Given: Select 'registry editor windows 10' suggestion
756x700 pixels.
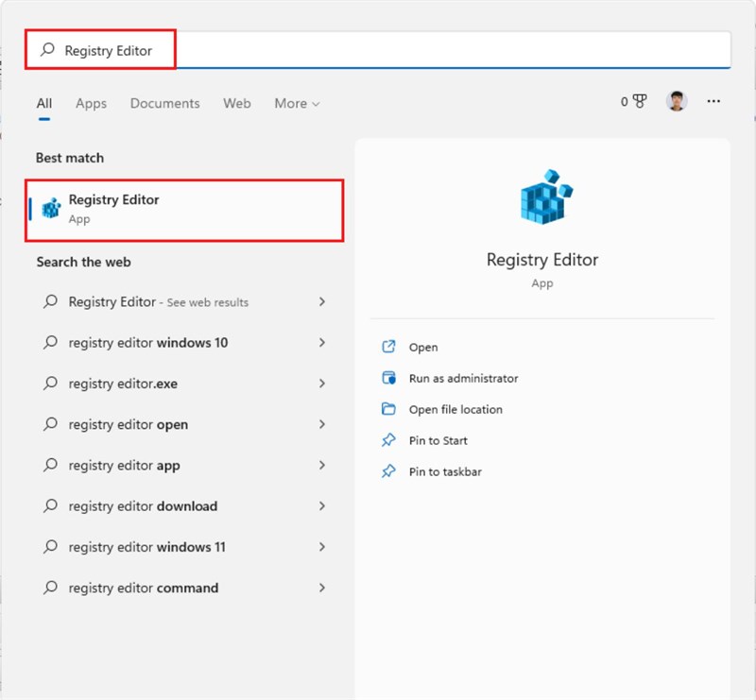Looking at the screenshot, I should [184, 343].
